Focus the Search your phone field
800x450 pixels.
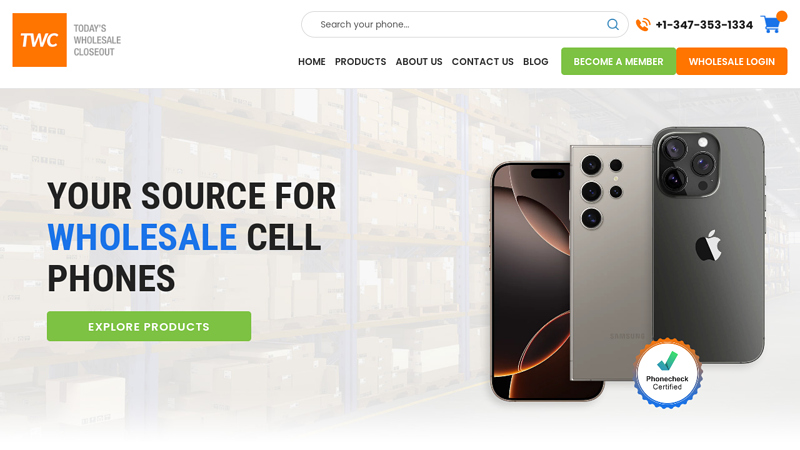pos(464,24)
